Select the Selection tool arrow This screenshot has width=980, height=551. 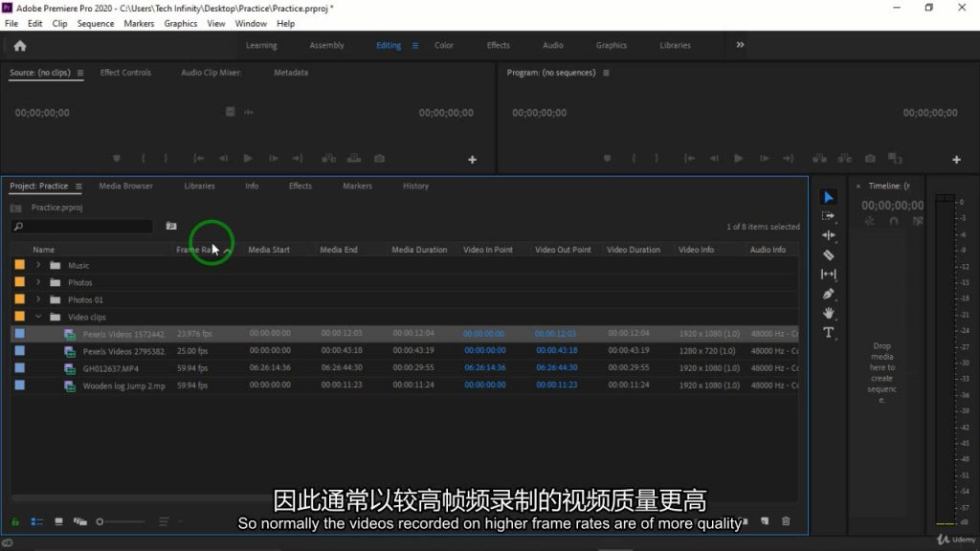828,197
